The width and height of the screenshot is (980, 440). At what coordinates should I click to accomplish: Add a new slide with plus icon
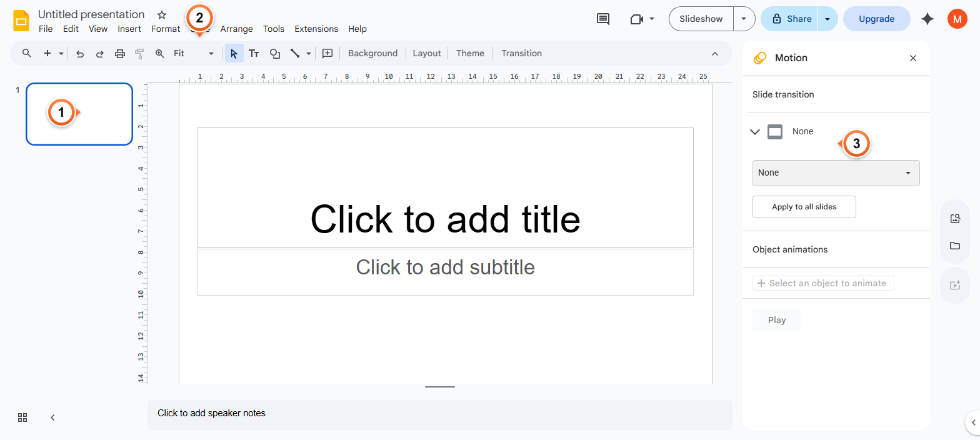click(47, 53)
